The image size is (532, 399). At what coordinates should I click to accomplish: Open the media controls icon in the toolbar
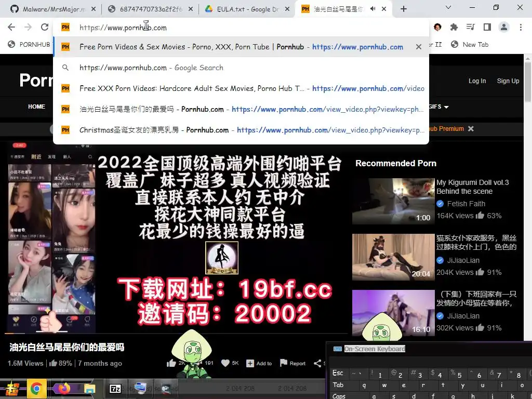point(471,27)
